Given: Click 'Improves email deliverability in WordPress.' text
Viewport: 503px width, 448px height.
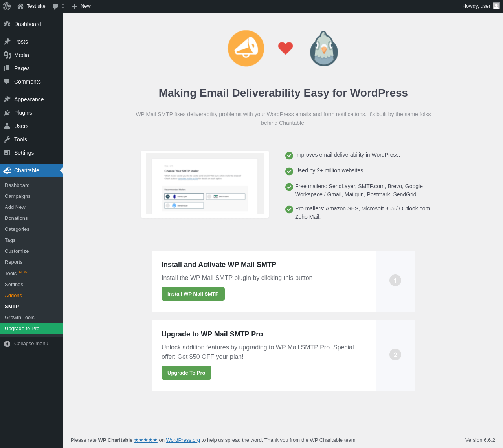Looking at the screenshot, I should 347,155.
